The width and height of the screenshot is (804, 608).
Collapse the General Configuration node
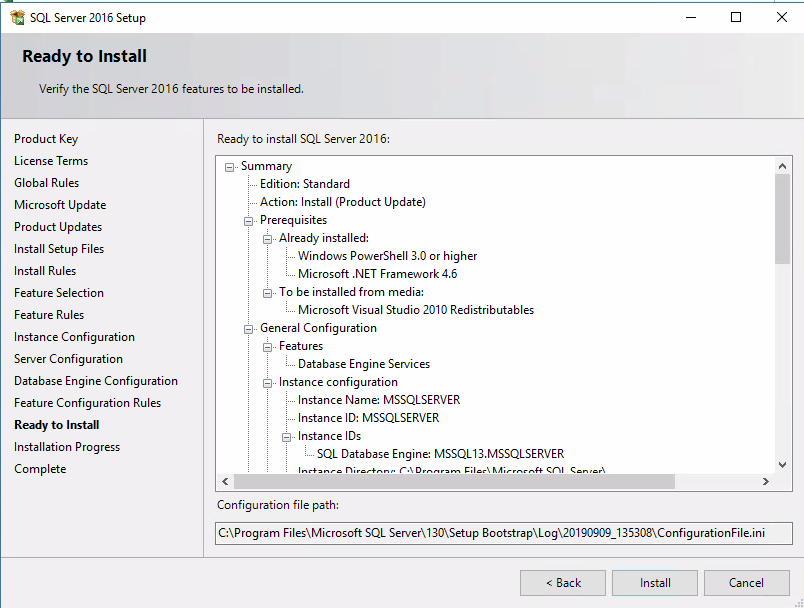248,327
